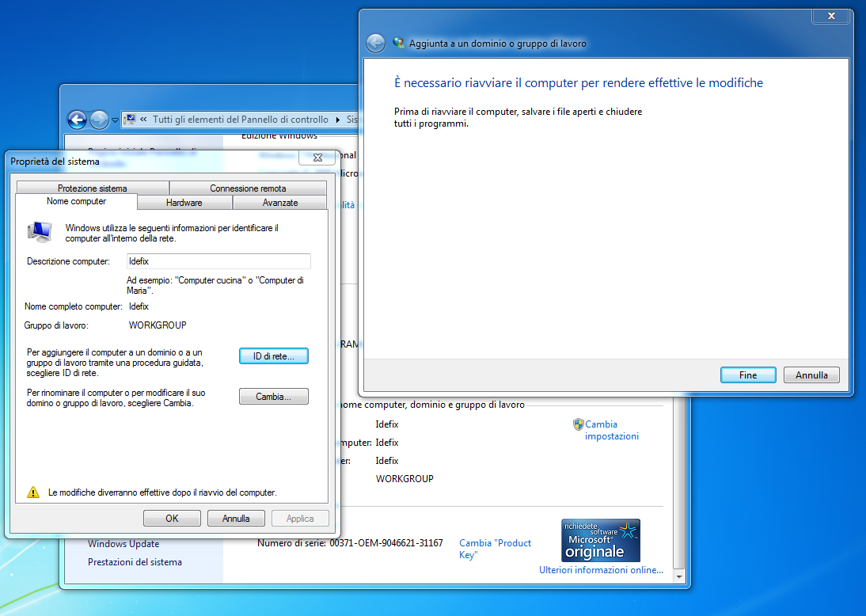Expand the breadcrumb arrow after Pannello di controllo
Screen dimensions: 866x616
point(338,120)
